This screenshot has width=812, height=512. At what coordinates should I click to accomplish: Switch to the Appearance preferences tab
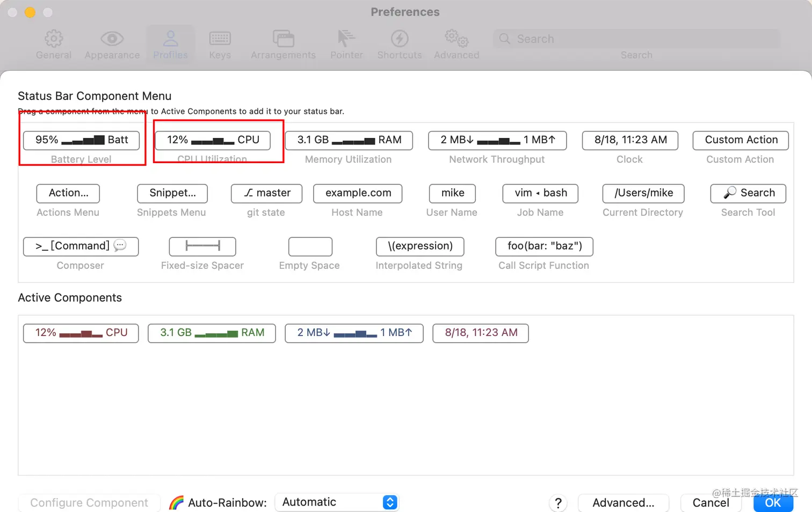click(112, 45)
